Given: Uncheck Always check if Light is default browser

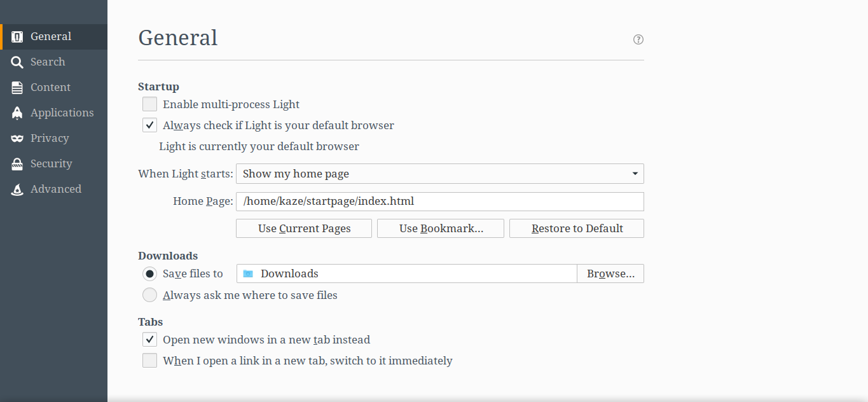Looking at the screenshot, I should 149,125.
